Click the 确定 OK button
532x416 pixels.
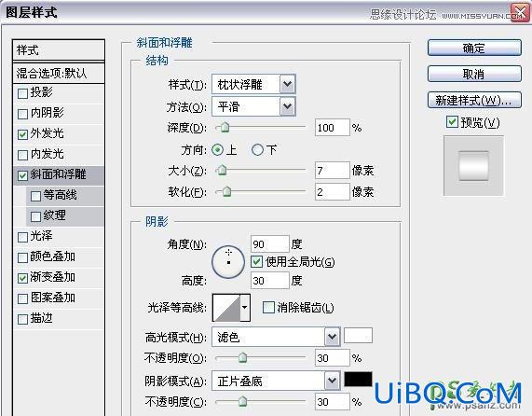474,48
